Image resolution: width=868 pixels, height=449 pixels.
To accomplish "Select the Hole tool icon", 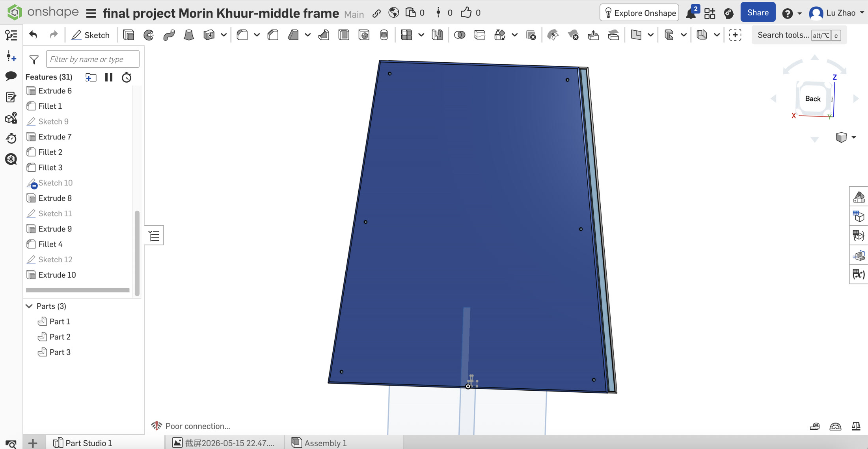I will coord(364,35).
